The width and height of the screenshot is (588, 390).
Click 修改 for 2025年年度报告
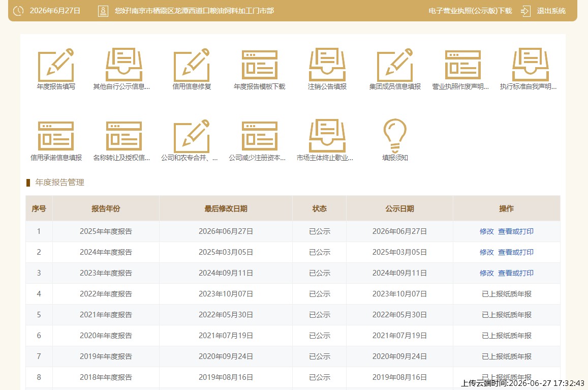click(x=486, y=231)
